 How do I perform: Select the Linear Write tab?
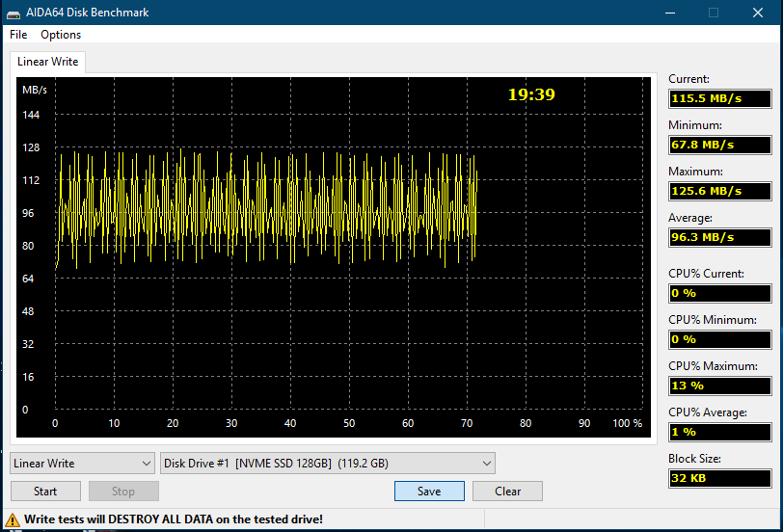point(48,62)
